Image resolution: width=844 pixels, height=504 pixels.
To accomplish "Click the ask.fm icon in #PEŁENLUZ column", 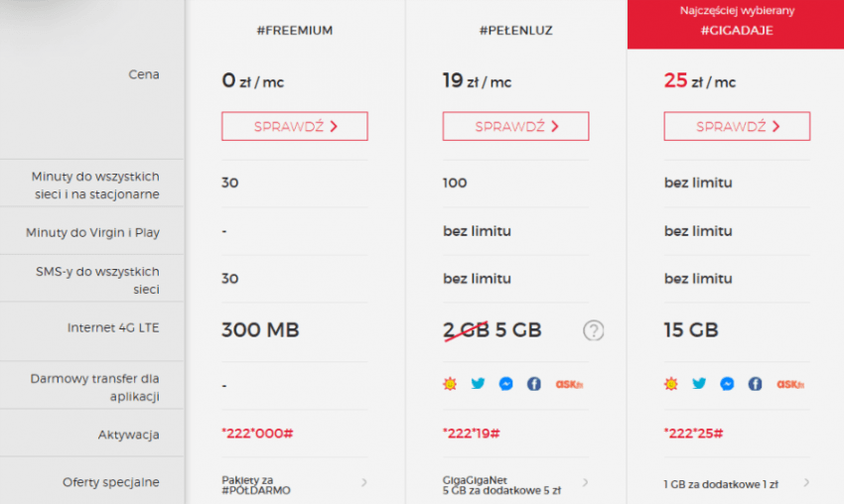I will [569, 384].
